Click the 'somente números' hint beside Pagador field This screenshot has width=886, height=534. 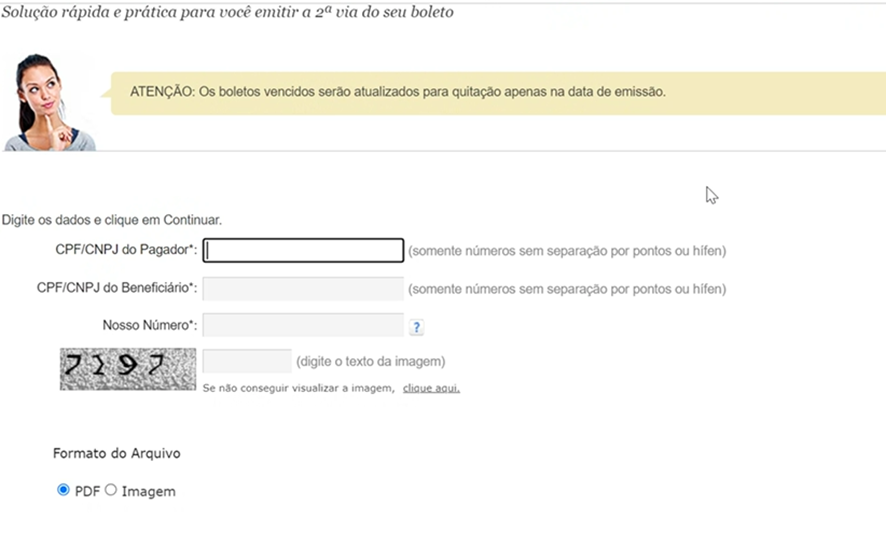[x=567, y=251]
